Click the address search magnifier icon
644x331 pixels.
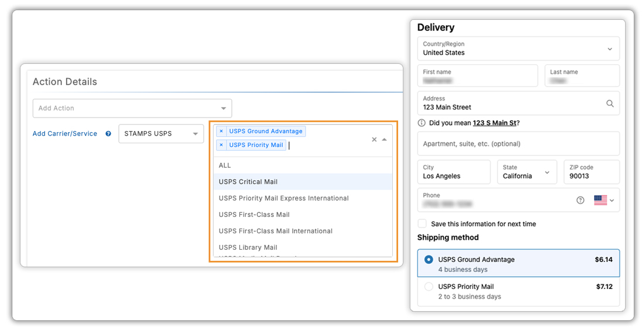pyautogui.click(x=610, y=104)
